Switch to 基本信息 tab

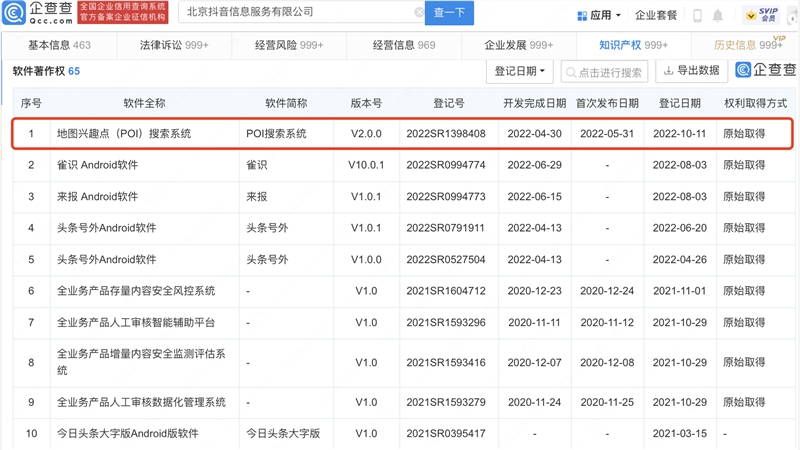(x=59, y=45)
